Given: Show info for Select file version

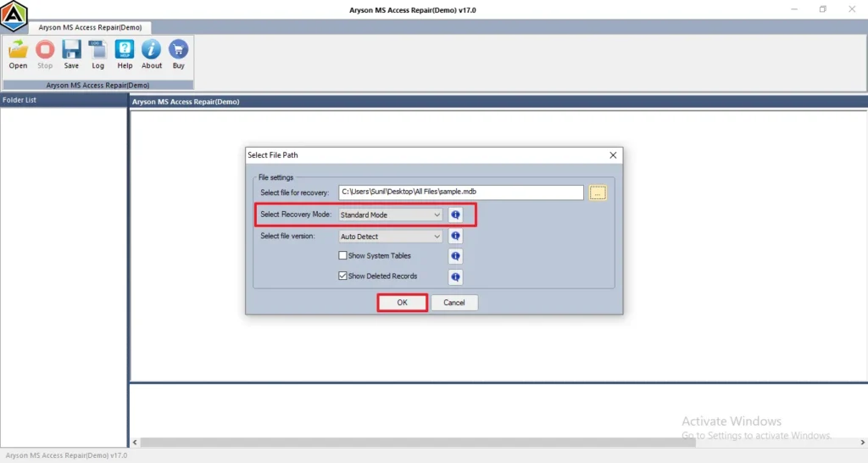Looking at the screenshot, I should coord(455,237).
